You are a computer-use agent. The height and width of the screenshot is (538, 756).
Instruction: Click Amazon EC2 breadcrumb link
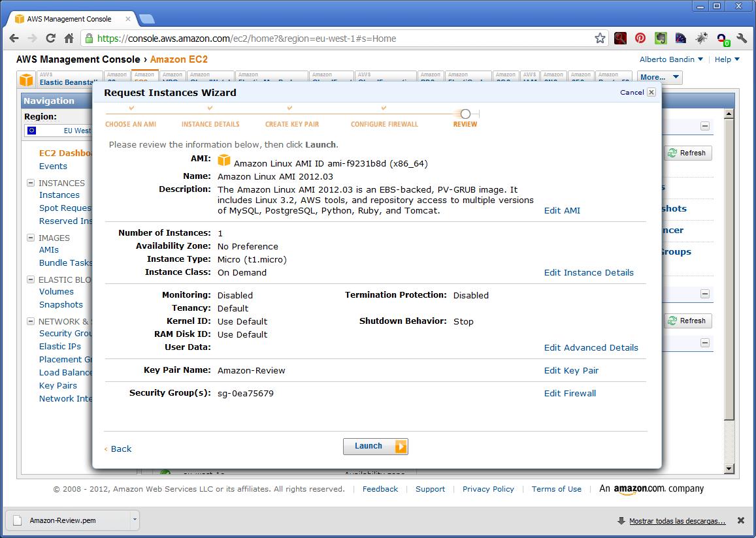(179, 59)
